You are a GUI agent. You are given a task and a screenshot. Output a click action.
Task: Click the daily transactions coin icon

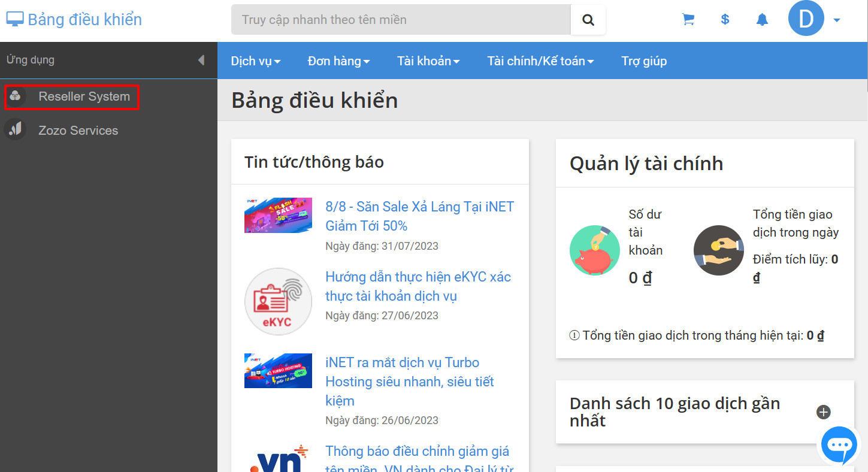pos(718,250)
